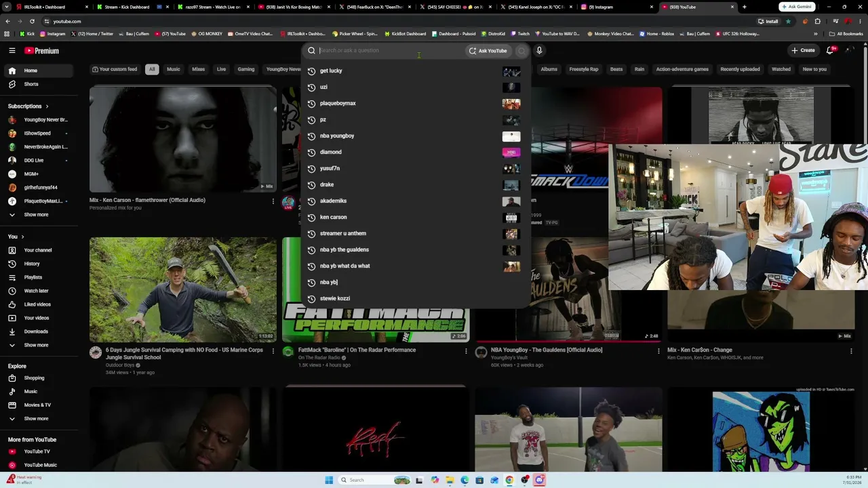Go back using the browser back arrow
868x488 pixels.
coord(7,21)
